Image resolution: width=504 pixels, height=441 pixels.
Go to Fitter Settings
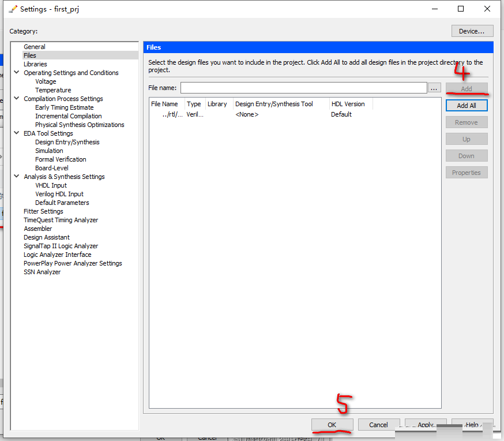(x=43, y=211)
